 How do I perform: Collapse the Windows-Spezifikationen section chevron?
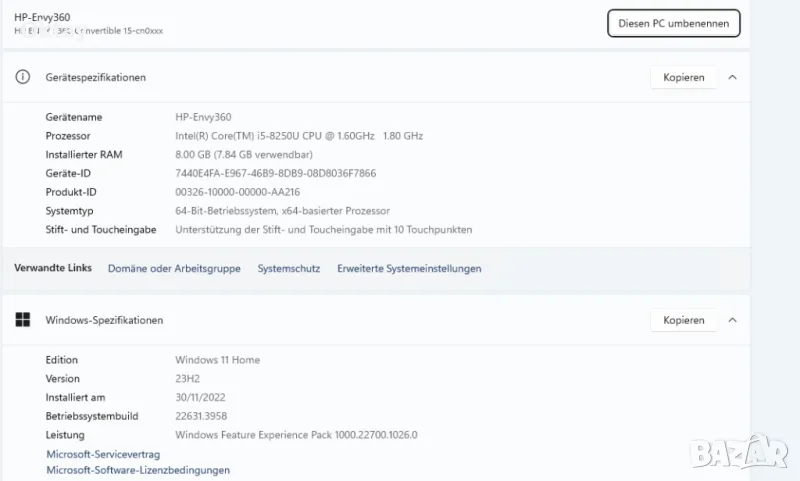tap(732, 320)
